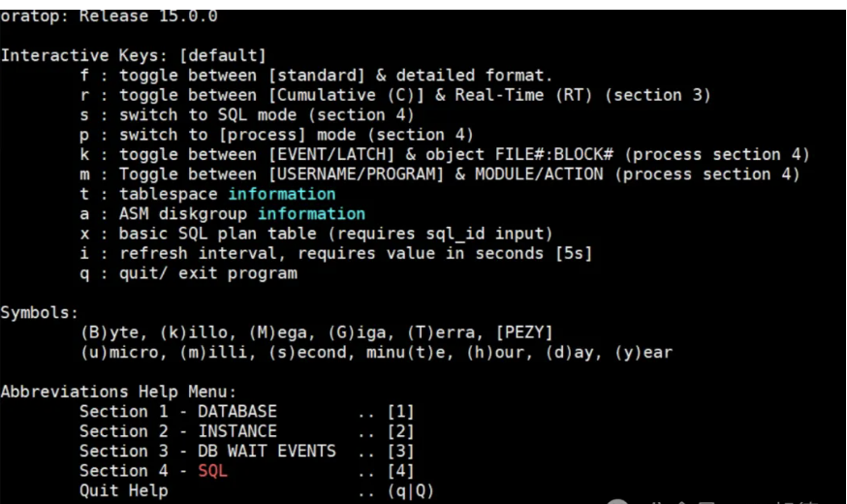847x504 pixels.
Task: Click the 'Quit Help' menu entry
Action: click(123, 490)
